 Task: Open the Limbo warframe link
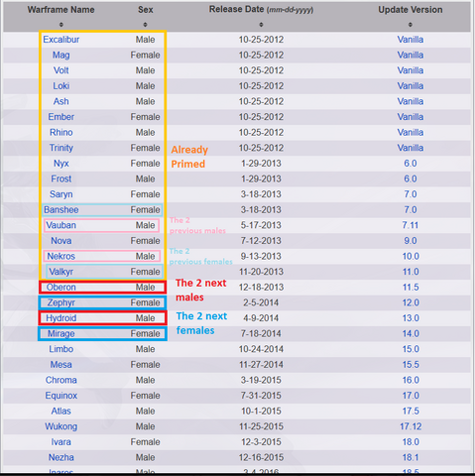click(x=61, y=349)
